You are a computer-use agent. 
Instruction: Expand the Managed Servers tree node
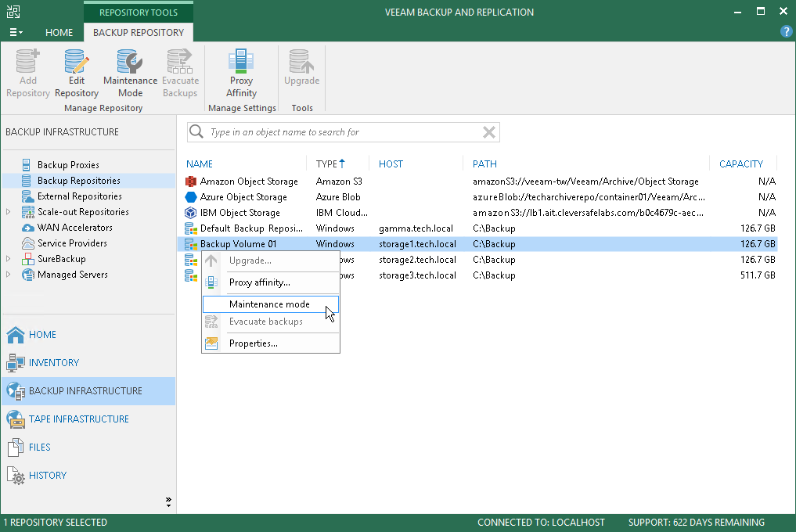[9, 275]
